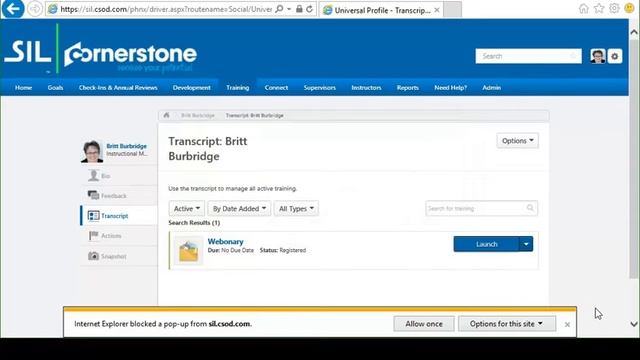Open the address bar dropdown arrow
Screen dimensions: 640x360
coord(289,9)
